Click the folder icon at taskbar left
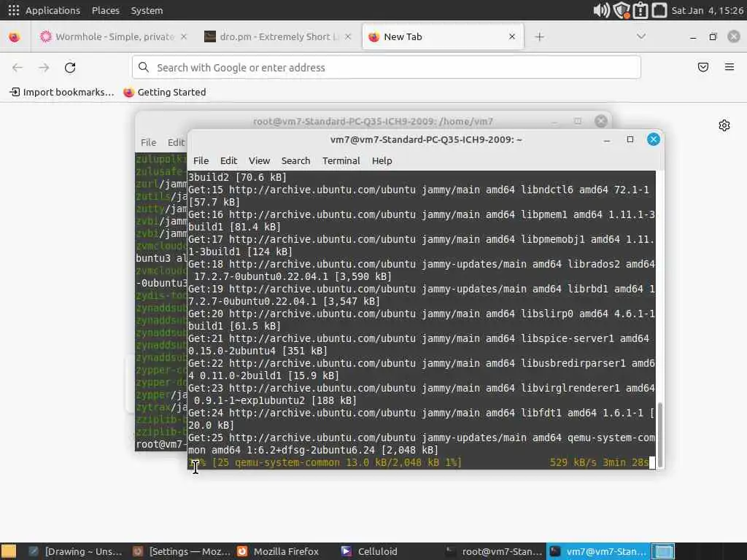Image resolution: width=747 pixels, height=560 pixels. [x=9, y=551]
